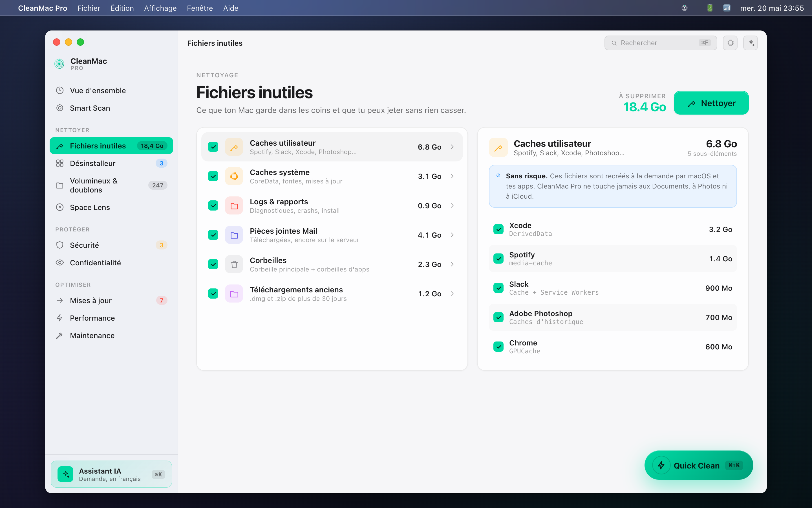812x508 pixels.
Task: Click the pink folder icon of Téléchargements anciens
Action: pos(234,294)
